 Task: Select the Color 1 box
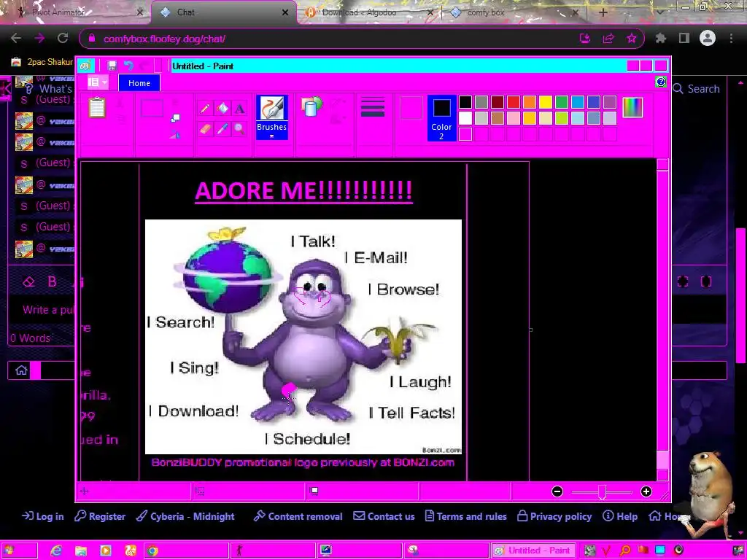point(411,108)
